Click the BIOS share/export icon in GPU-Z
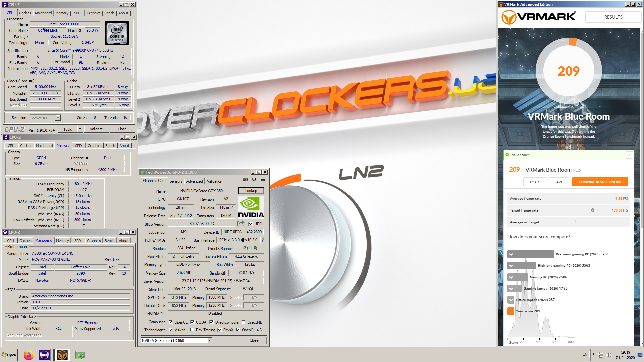The height and width of the screenshot is (362, 644). [x=240, y=224]
